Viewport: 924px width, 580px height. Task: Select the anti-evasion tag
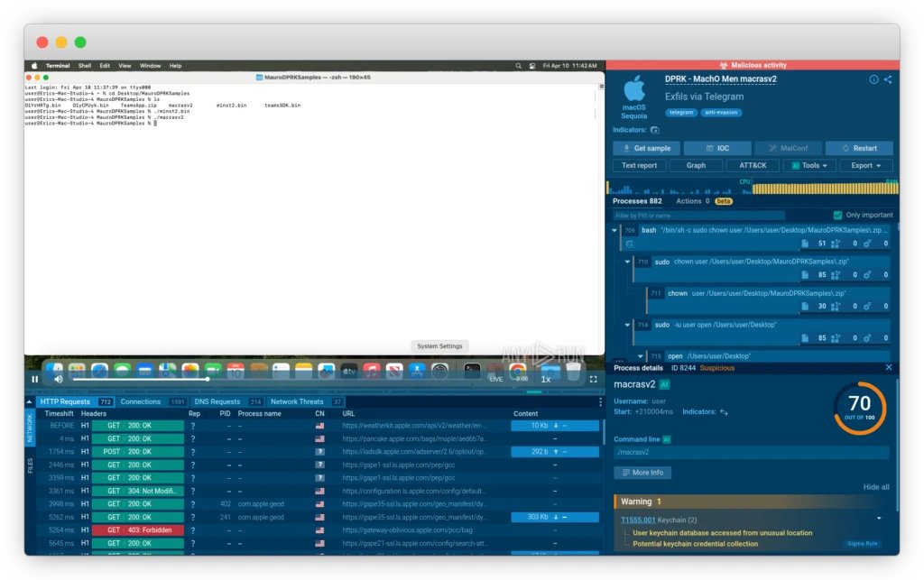pyautogui.click(x=721, y=113)
